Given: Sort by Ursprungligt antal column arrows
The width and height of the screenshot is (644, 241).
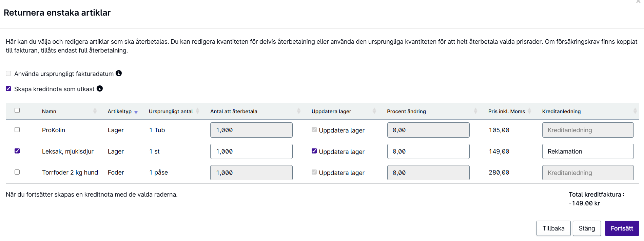Looking at the screenshot, I should click(197, 111).
